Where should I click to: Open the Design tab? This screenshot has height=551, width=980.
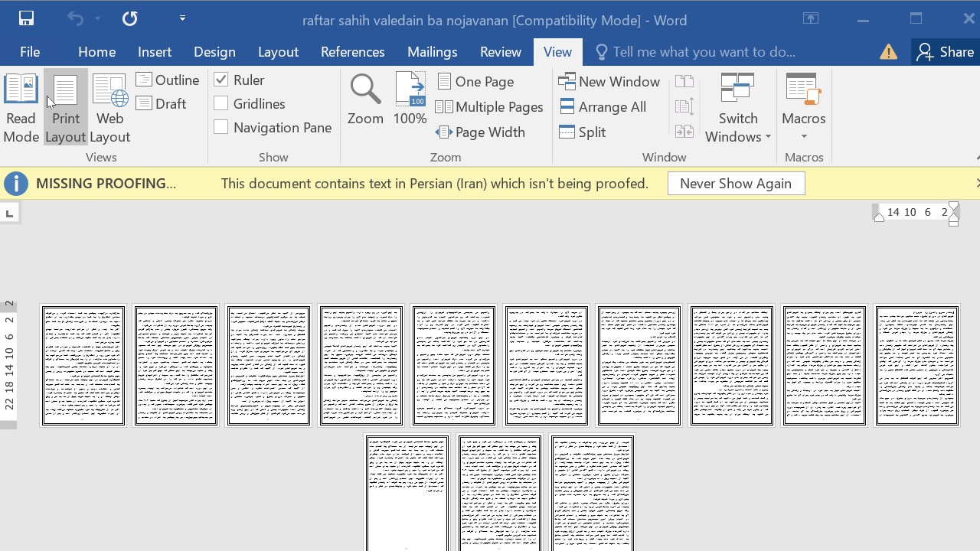coord(214,52)
